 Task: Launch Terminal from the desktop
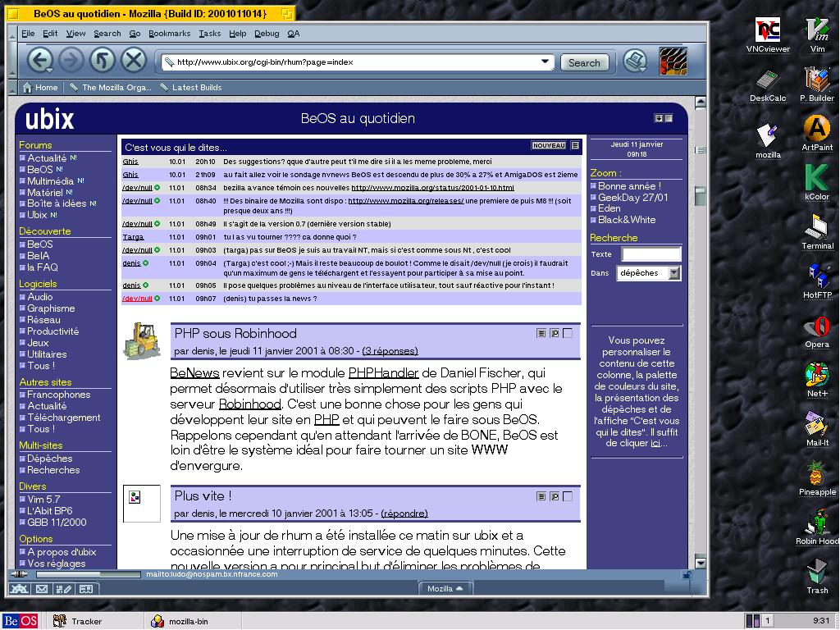(x=817, y=232)
